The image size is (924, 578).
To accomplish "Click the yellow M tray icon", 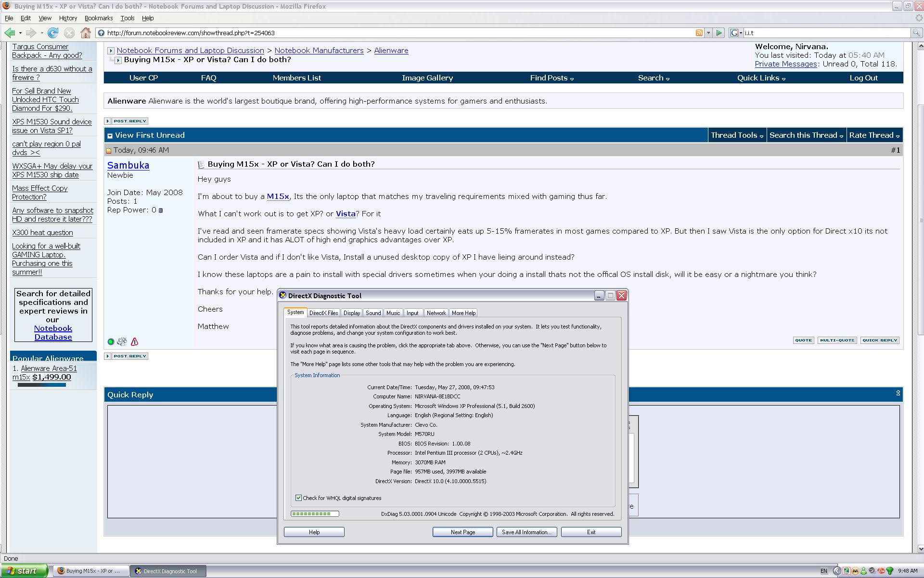I will [x=855, y=571].
